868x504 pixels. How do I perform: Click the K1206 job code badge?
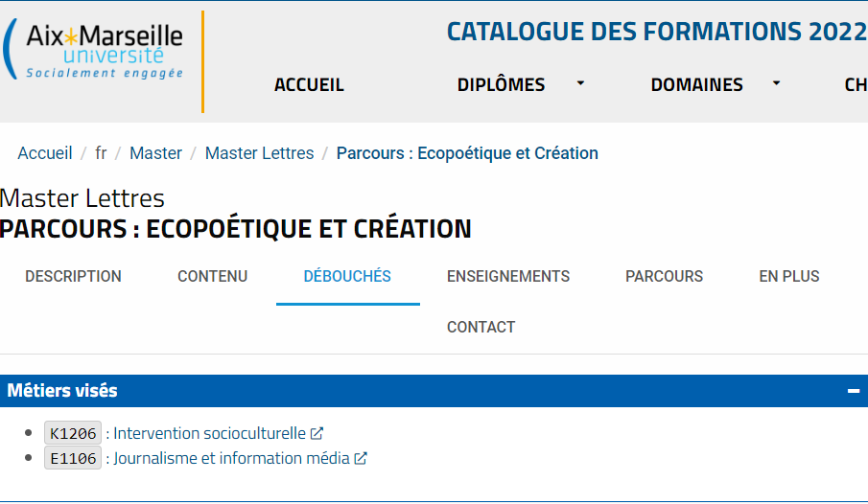(73, 433)
